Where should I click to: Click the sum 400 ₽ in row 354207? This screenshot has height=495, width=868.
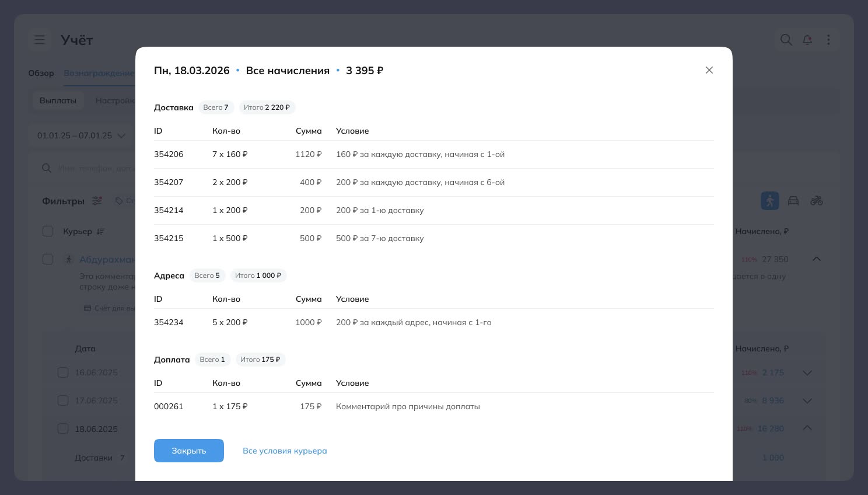pyautogui.click(x=311, y=182)
